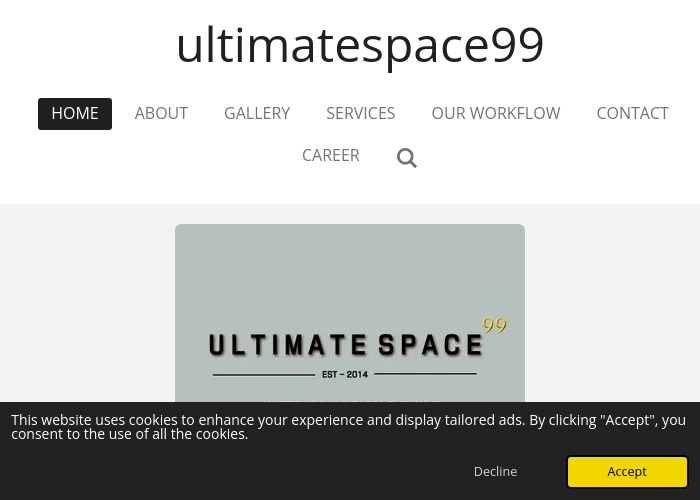Open the ABOUT page
700x500 pixels.
coord(161,114)
